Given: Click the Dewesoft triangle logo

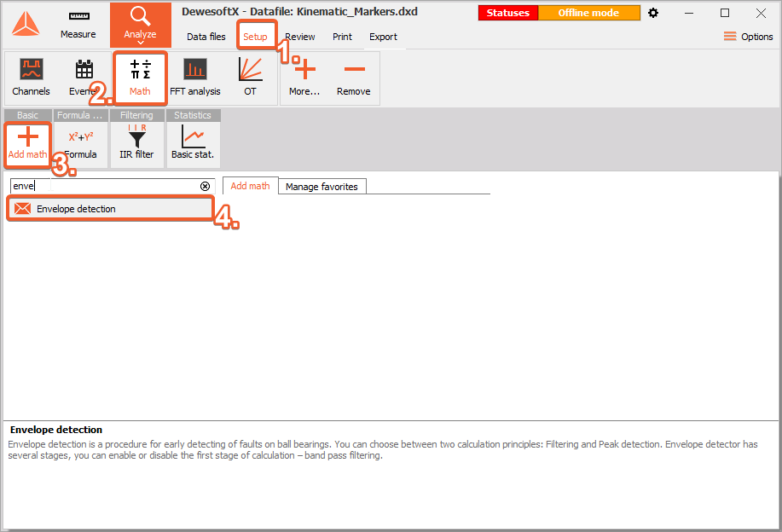Looking at the screenshot, I should 26,24.
